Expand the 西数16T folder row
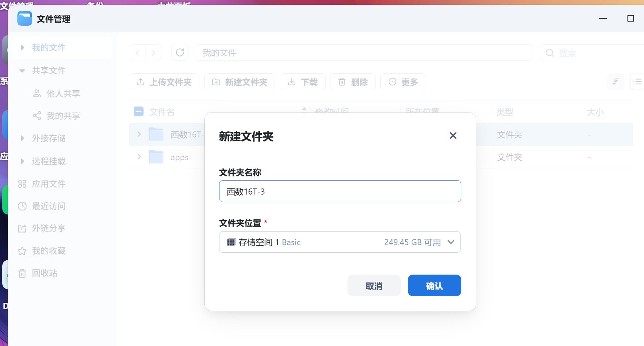Screen dimensions: 644x346 [x=139, y=134]
